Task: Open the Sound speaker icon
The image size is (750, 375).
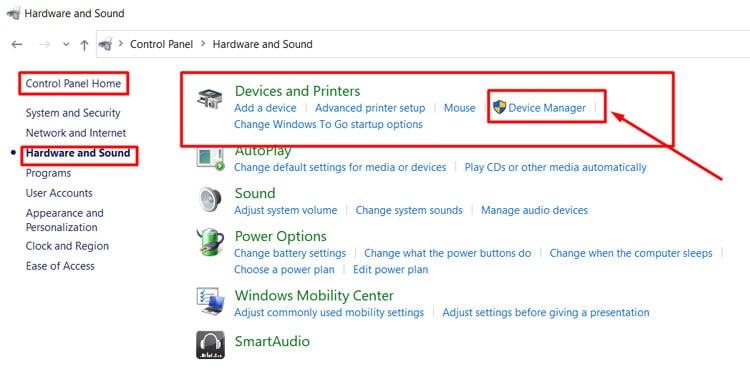Action: [210, 199]
